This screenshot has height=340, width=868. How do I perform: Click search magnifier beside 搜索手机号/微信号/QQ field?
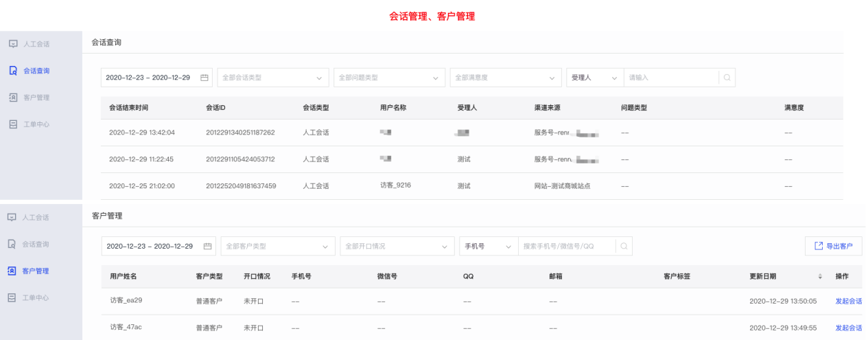coord(624,246)
